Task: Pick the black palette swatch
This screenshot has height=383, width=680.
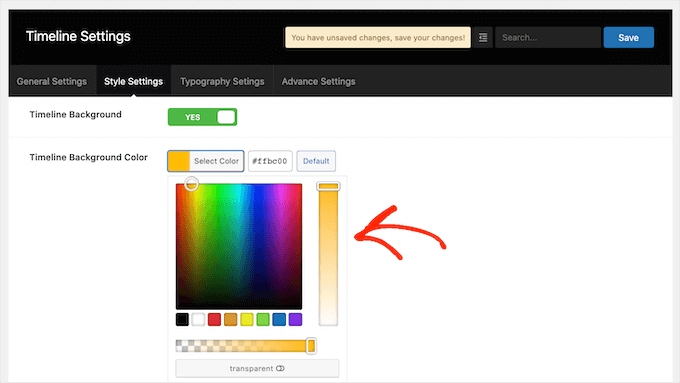Action: click(x=182, y=320)
